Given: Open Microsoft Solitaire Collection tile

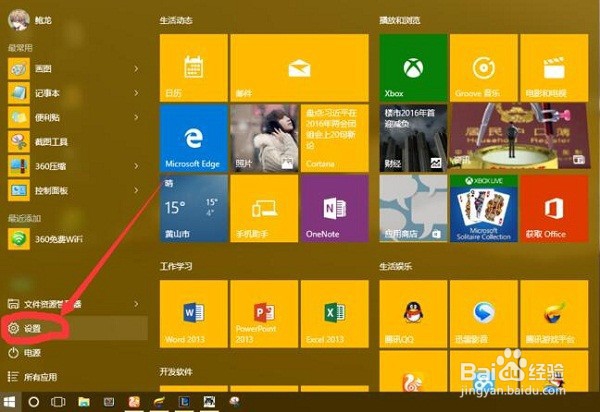Looking at the screenshot, I should click(484, 208).
